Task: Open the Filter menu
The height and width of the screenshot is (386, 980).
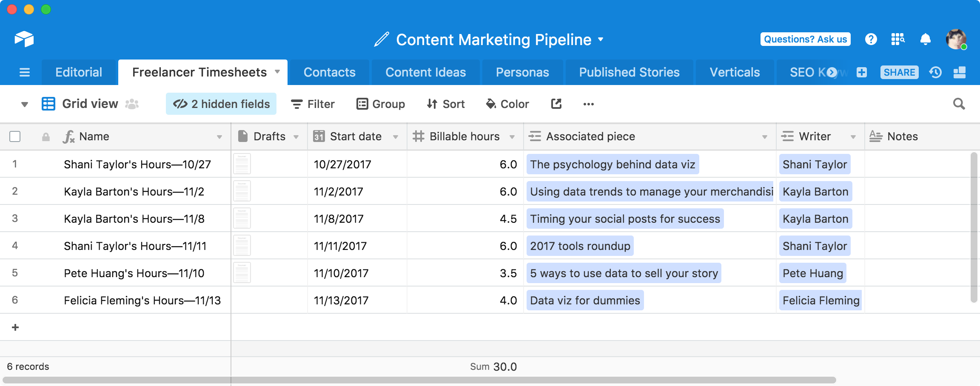Action: pyautogui.click(x=313, y=104)
